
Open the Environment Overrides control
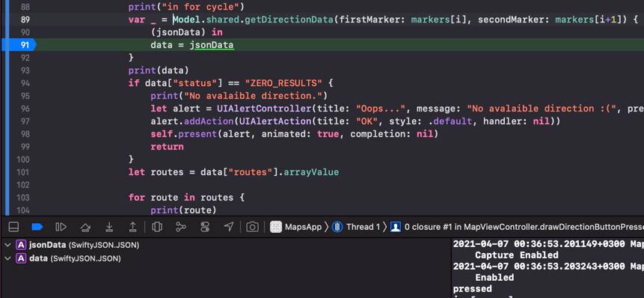click(205, 226)
